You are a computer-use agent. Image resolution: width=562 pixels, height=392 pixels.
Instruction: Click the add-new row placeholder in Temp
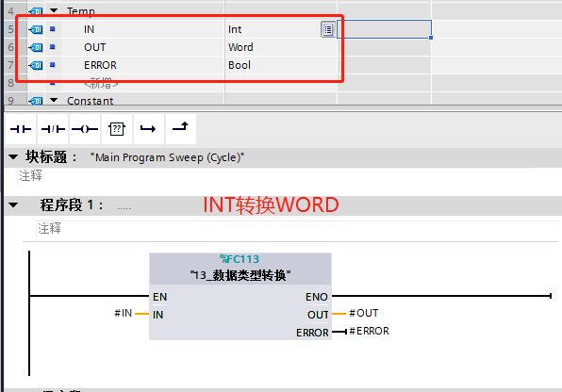101,84
